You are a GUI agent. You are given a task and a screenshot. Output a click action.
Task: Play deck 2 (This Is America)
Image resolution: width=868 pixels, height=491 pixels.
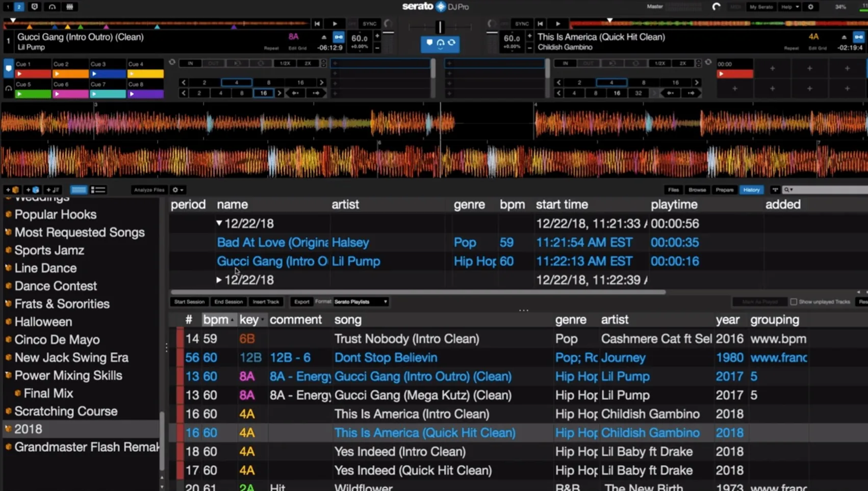point(557,23)
